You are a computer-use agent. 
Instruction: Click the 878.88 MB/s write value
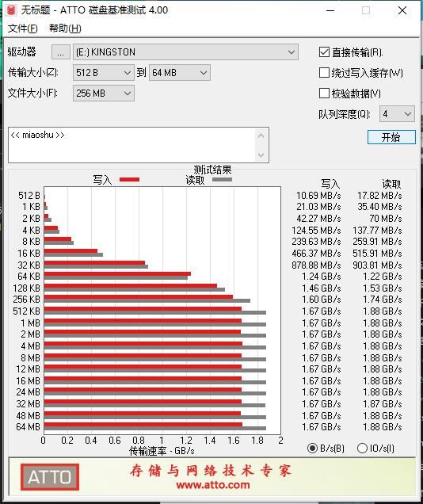316,265
